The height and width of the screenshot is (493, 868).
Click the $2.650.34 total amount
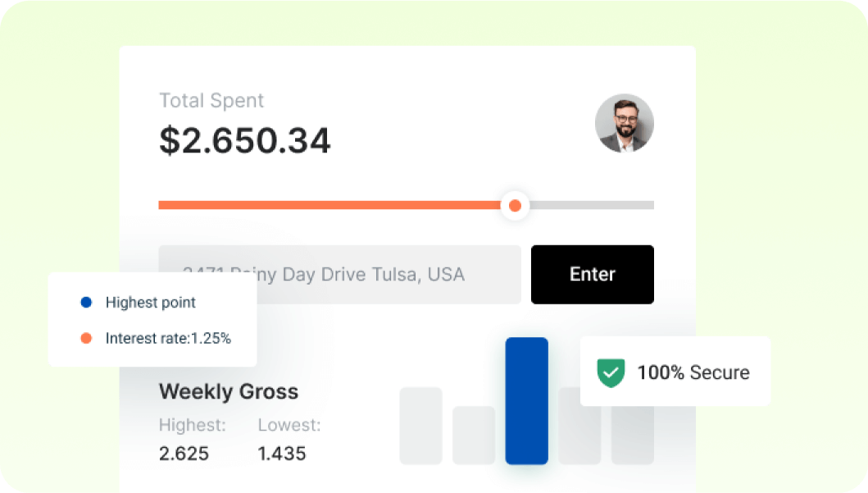pyautogui.click(x=244, y=140)
